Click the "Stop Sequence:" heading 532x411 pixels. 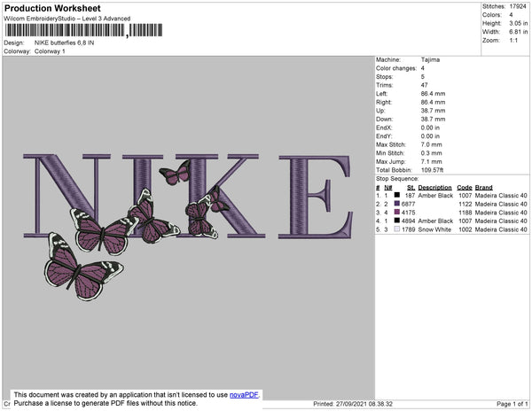pos(397,179)
